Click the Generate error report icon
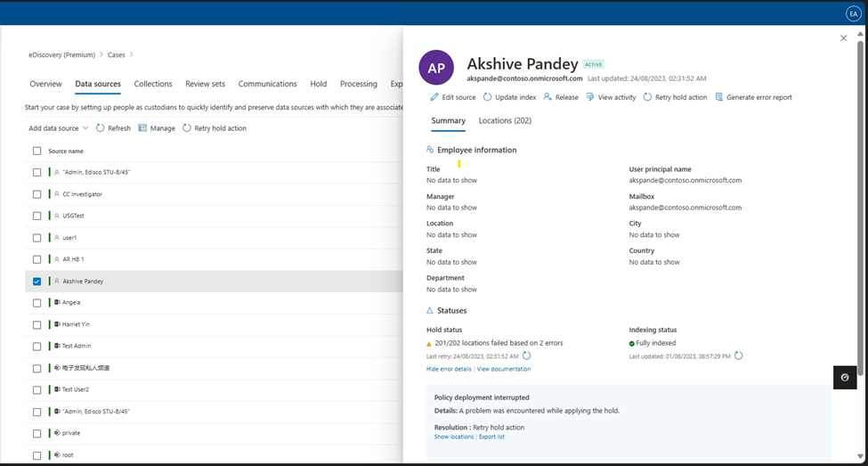Image resolution: width=868 pixels, height=466 pixels. (x=719, y=97)
